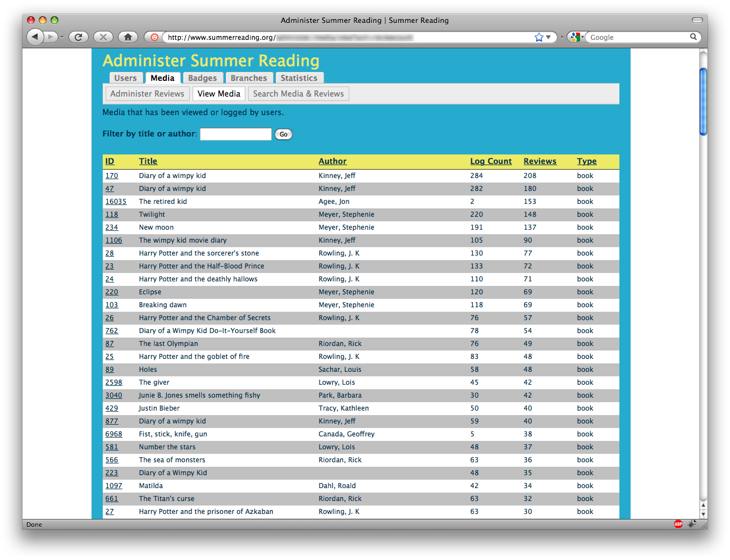Click the browser address bar URL
This screenshot has width=730, height=560.
click(348, 37)
